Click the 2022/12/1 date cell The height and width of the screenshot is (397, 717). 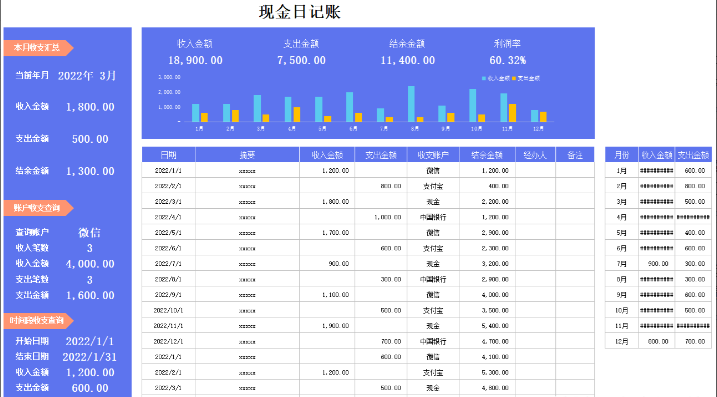coord(168,342)
